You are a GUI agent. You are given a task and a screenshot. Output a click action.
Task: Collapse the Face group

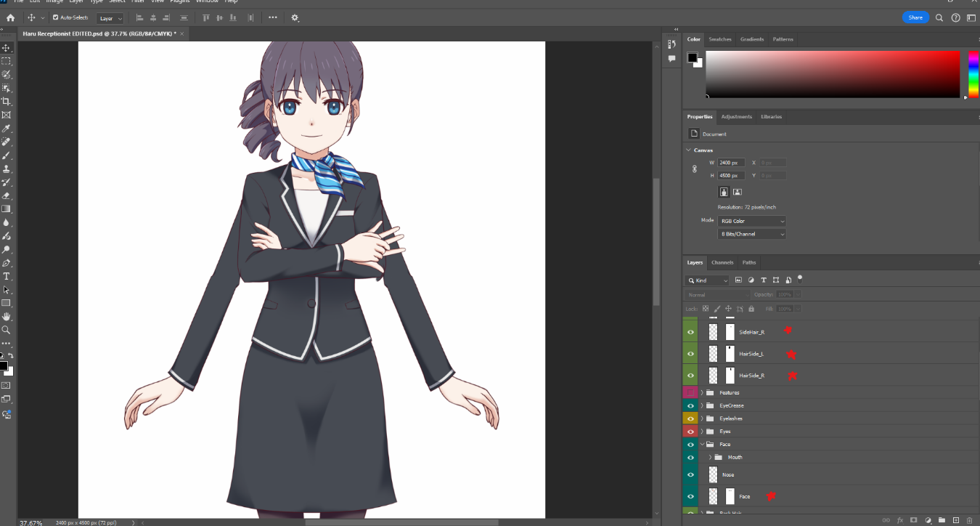(x=702, y=444)
